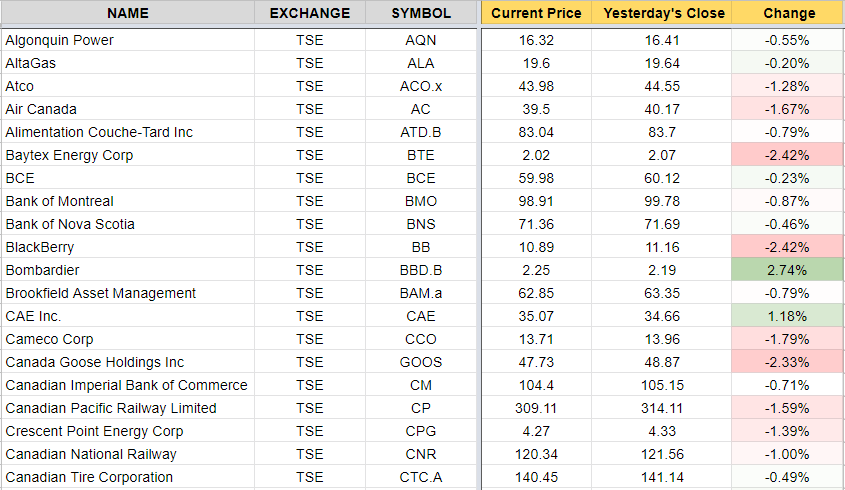Screen dimensions: 845x490
Task: Click the Canadian Tire Corporation name cell
Action: click(128, 477)
